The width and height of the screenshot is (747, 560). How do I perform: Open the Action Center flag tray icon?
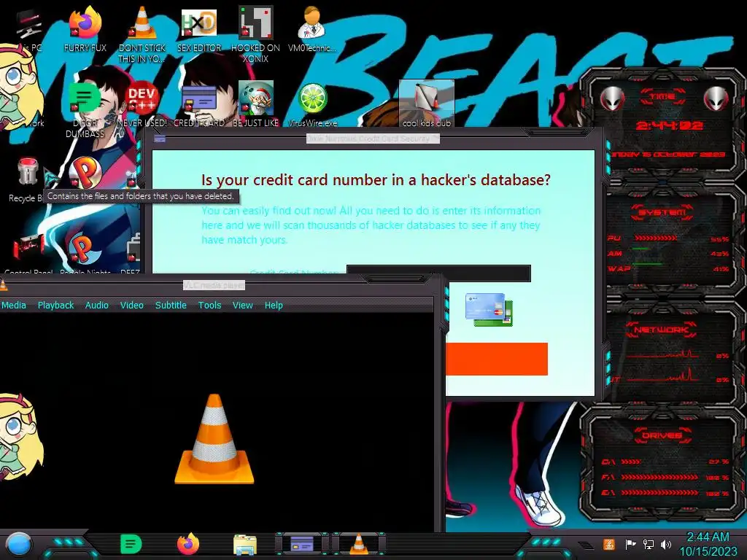(x=630, y=544)
